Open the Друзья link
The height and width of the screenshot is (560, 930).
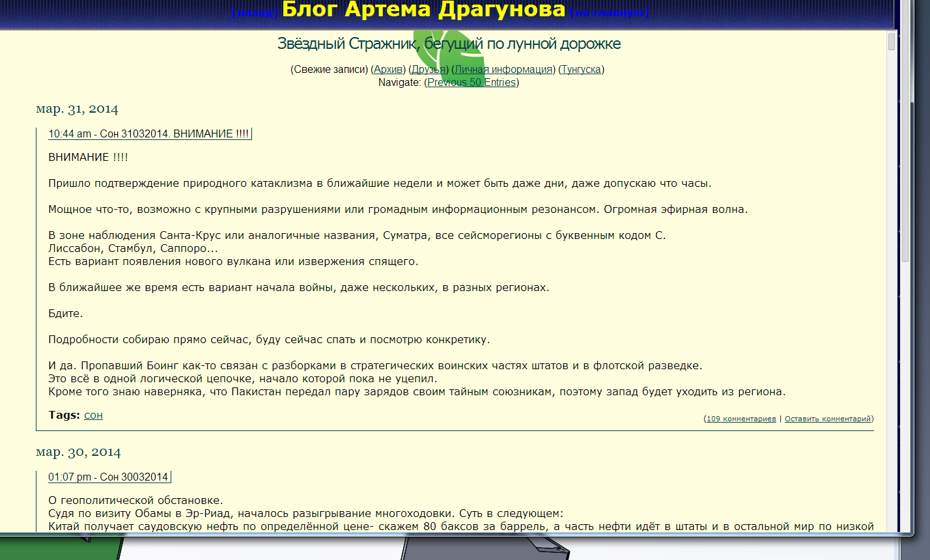click(x=428, y=69)
